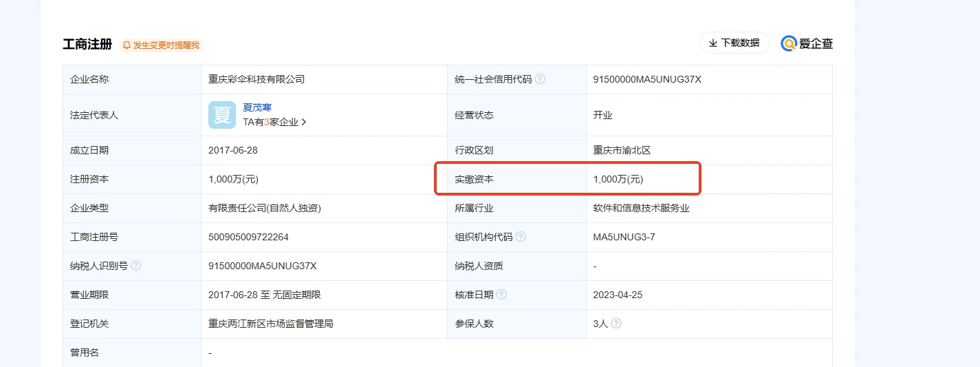Click the 实缴资本 value 1,000万(元)

pos(618,179)
